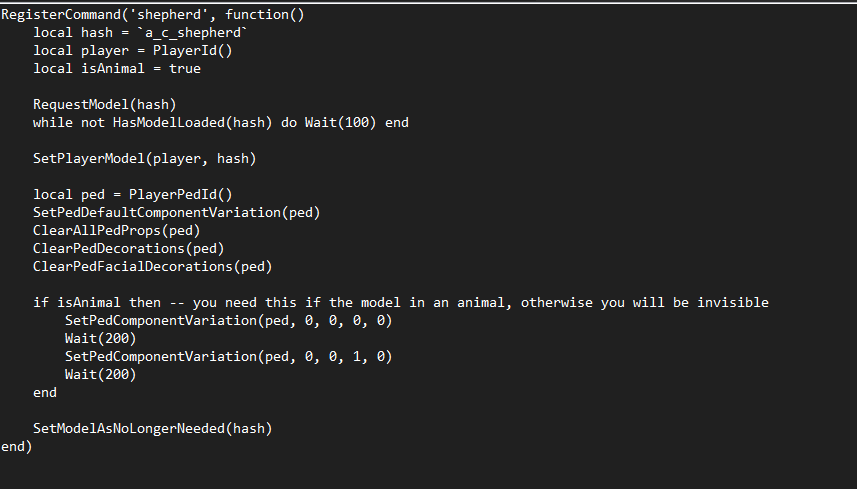This screenshot has width=857, height=489.
Task: Click the ClearPedDecorations(ped) line
Action: (x=128, y=249)
